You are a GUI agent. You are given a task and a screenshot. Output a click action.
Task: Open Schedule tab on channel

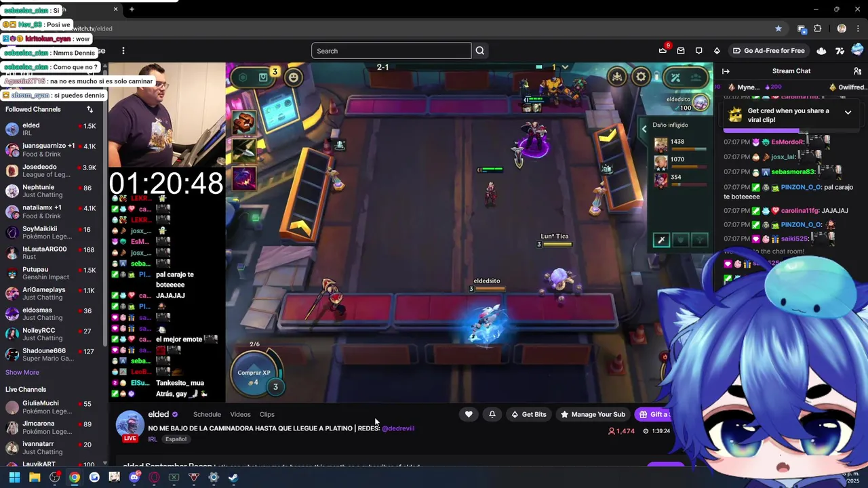click(x=207, y=414)
